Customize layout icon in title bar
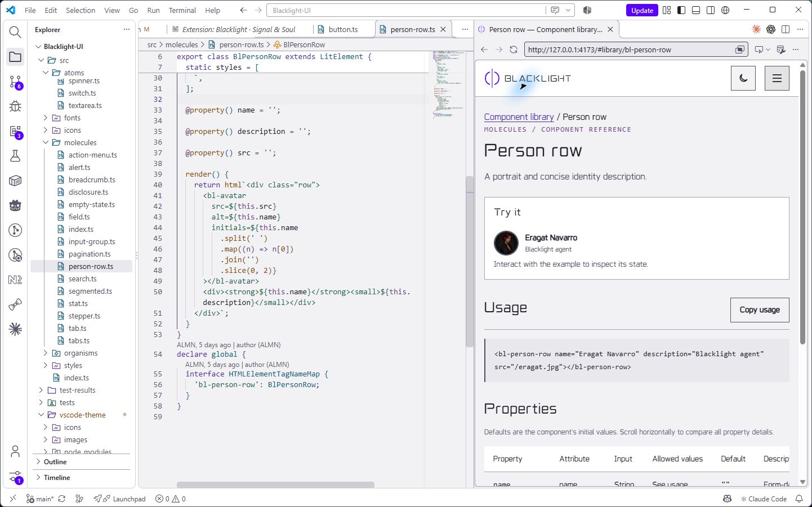 tap(667, 10)
